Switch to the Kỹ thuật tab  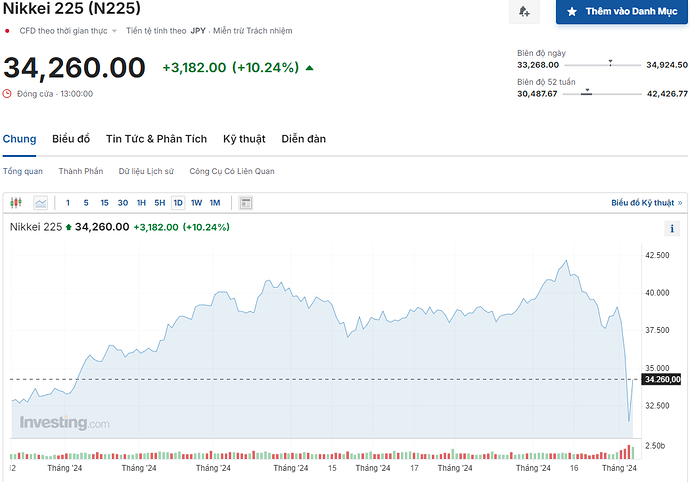click(245, 139)
